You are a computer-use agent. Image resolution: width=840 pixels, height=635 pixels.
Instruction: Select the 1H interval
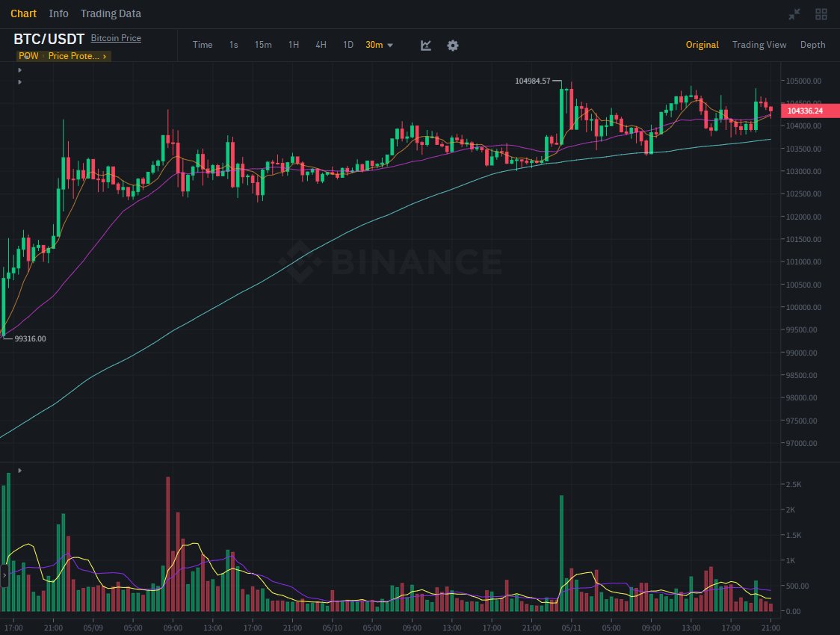[294, 45]
